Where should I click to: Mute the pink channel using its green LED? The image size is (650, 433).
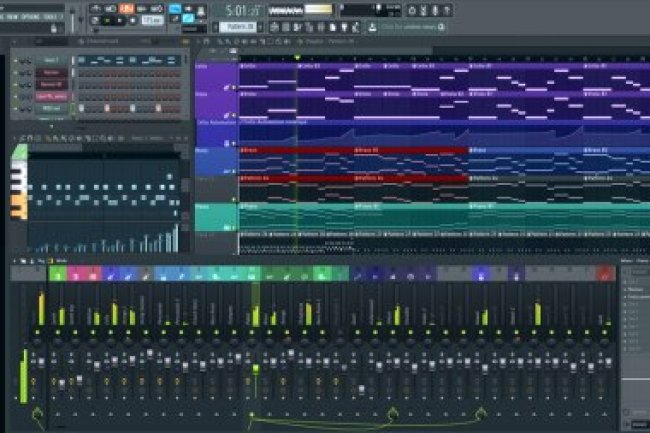point(15,97)
